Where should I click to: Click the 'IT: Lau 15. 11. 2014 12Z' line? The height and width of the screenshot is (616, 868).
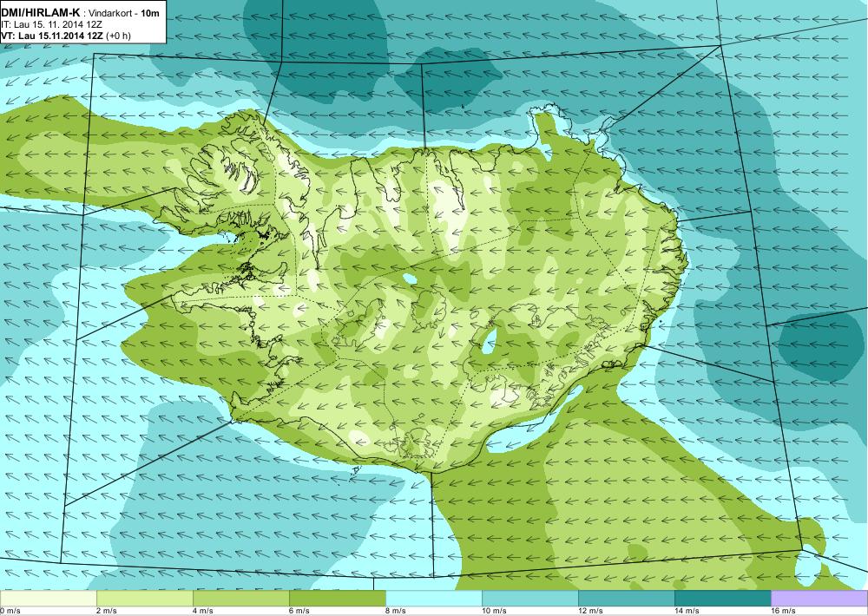[51, 25]
